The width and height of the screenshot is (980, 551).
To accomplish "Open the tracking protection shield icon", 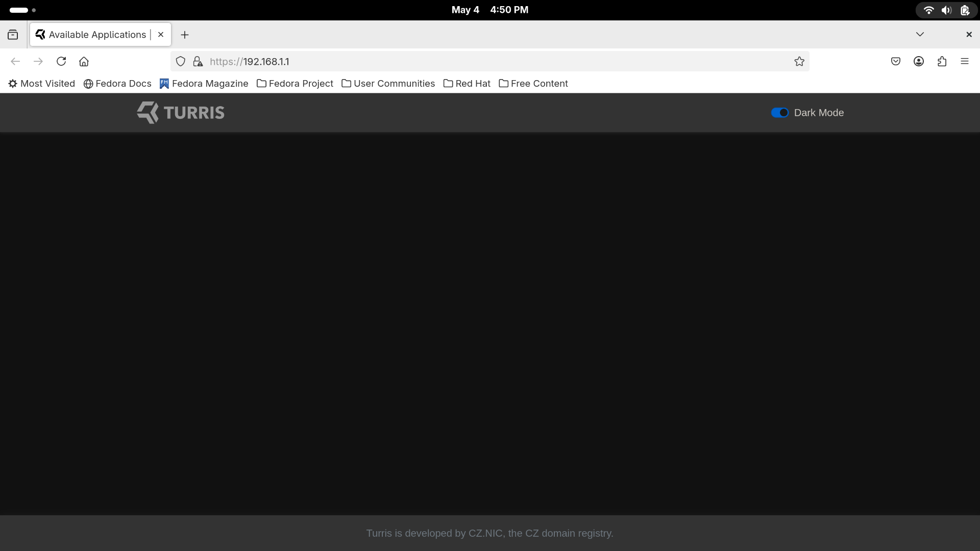I will point(180,61).
